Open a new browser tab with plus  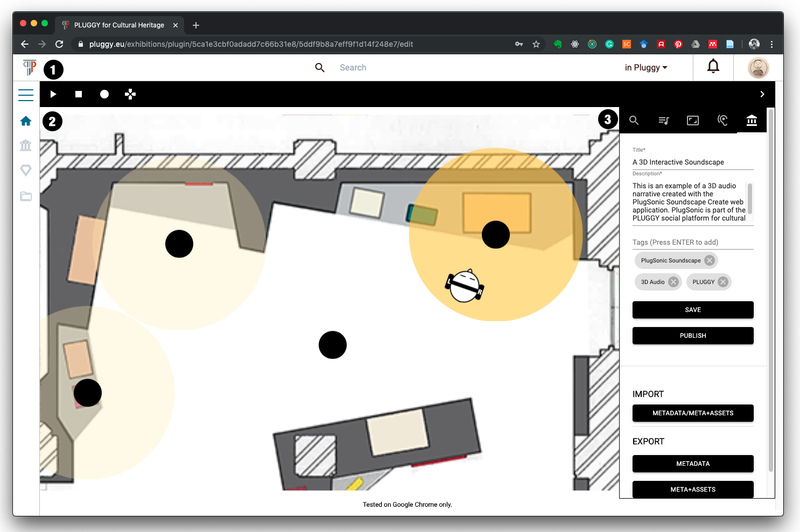pos(196,25)
